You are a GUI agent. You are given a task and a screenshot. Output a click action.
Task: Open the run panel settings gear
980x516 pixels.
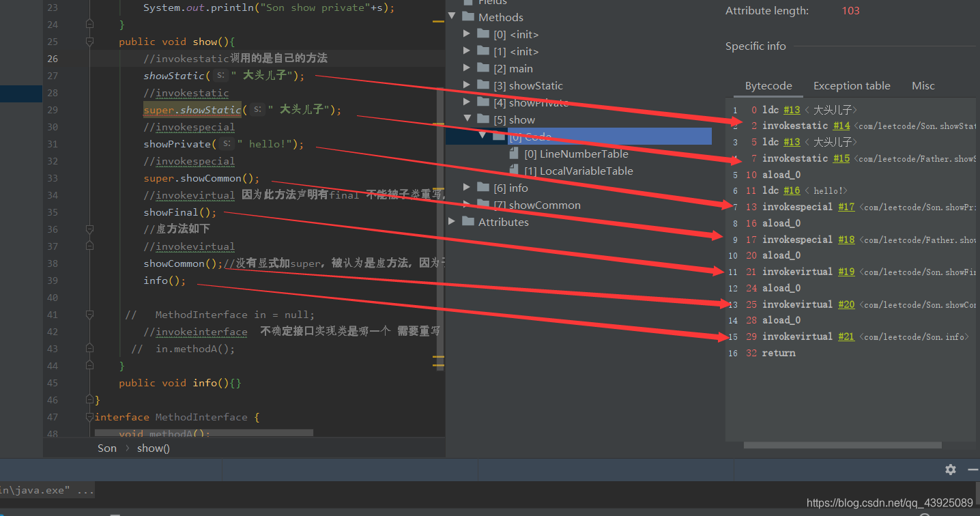[x=950, y=470]
